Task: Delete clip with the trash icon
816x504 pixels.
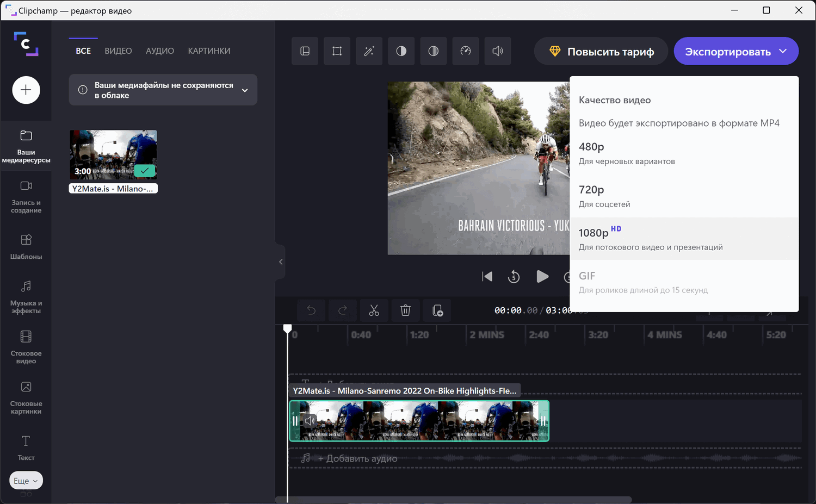Action: coord(405,310)
